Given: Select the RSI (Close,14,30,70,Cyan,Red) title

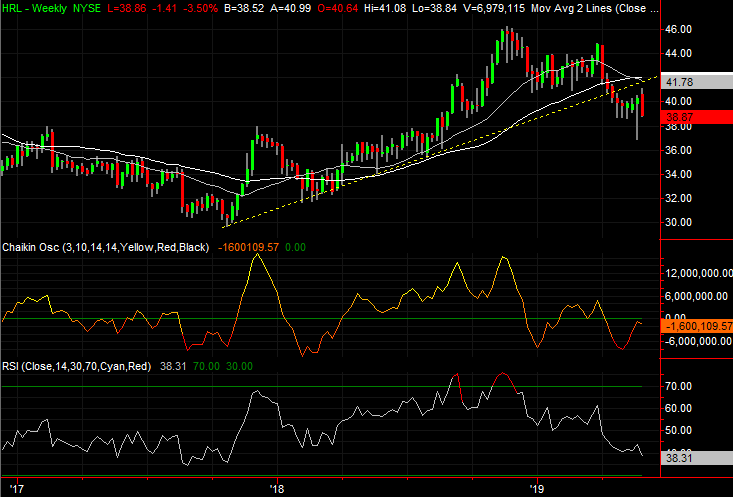Looking at the screenshot, I should pos(77,366).
